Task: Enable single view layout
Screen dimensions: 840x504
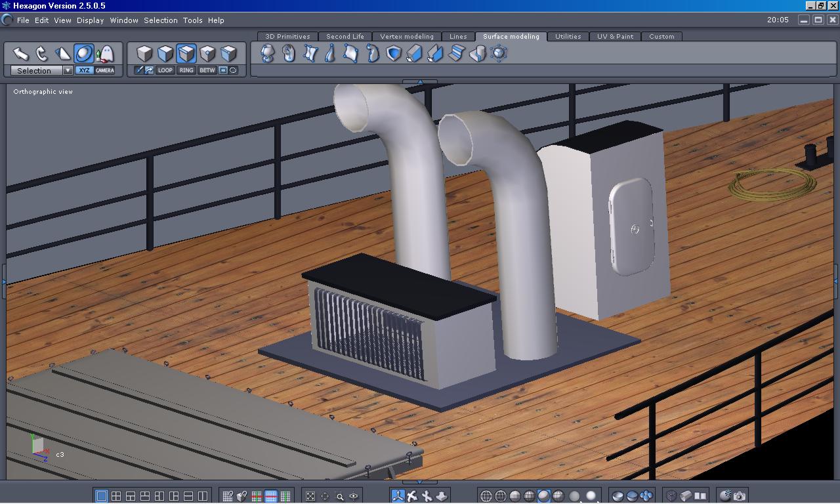Action: click(x=102, y=496)
